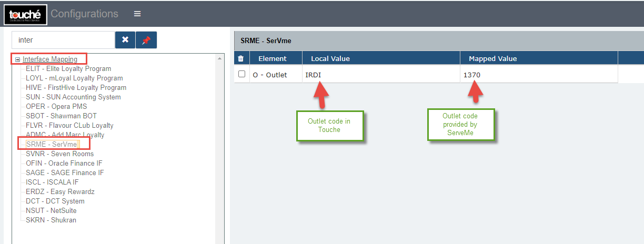Open SVNR - Seven Rooms mapping
644x244 pixels.
59,154
